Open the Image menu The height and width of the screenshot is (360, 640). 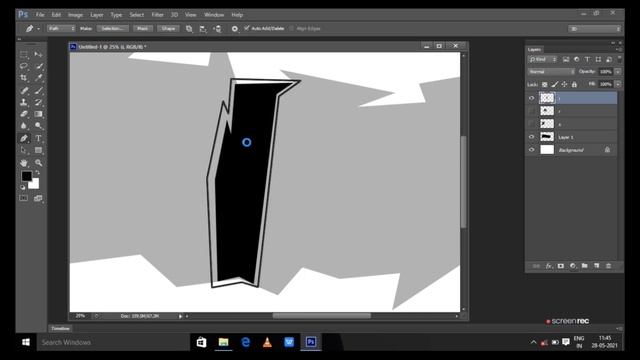click(76, 15)
